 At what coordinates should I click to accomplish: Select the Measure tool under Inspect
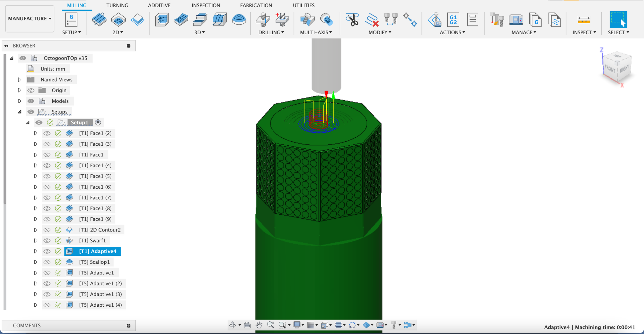[x=583, y=20]
